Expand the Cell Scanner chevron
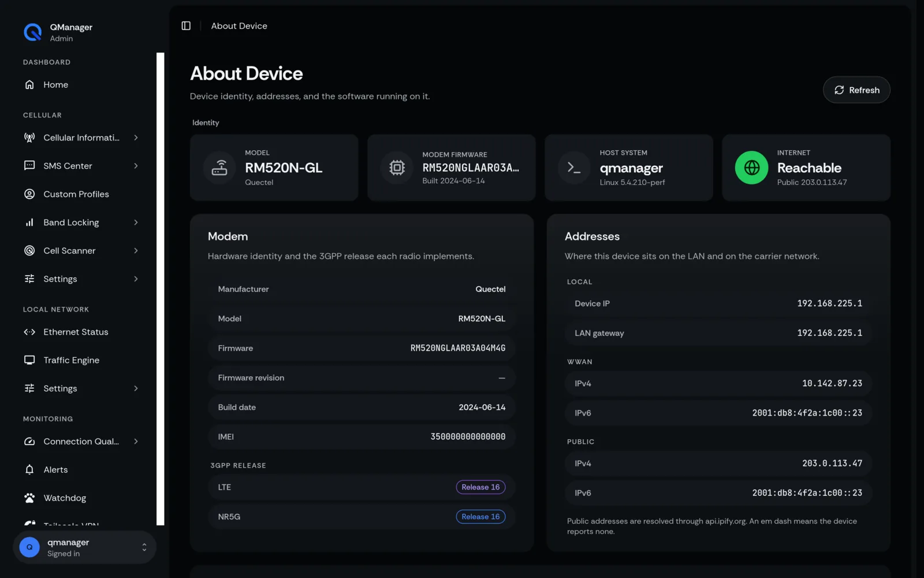This screenshot has height=578, width=924. tap(136, 251)
